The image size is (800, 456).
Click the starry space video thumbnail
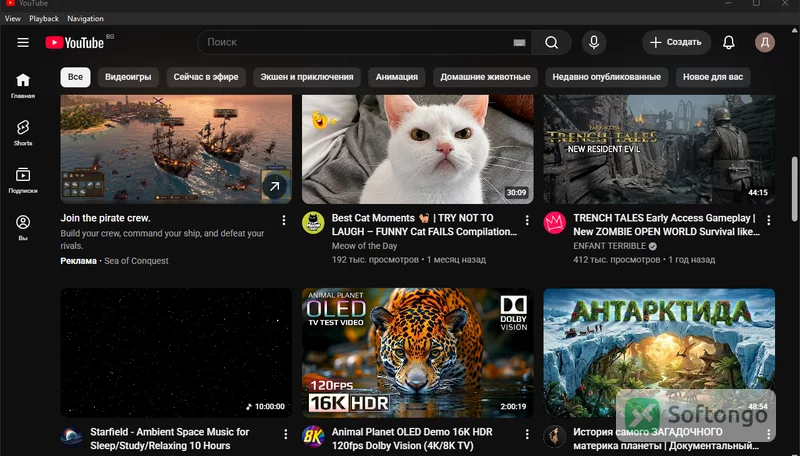[176, 353]
